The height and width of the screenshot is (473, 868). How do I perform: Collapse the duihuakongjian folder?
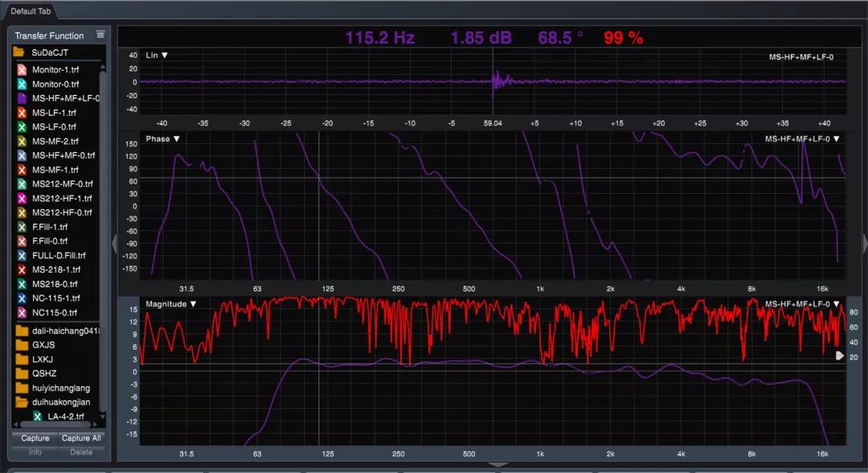pos(23,402)
